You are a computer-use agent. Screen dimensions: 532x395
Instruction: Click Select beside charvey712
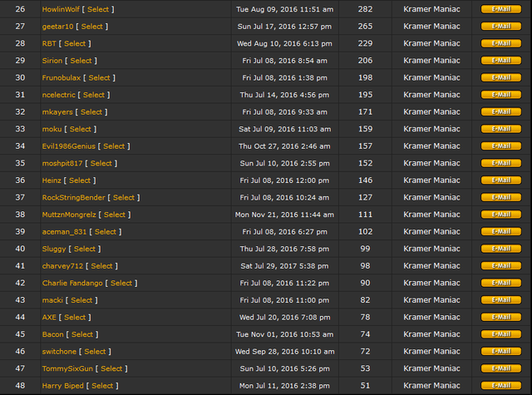tap(101, 266)
